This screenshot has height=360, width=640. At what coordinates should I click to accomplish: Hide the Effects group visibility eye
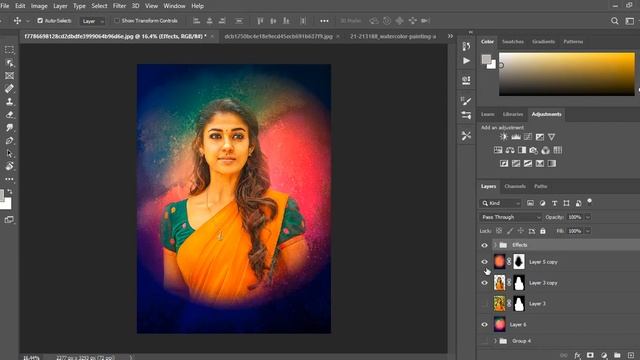click(x=484, y=245)
